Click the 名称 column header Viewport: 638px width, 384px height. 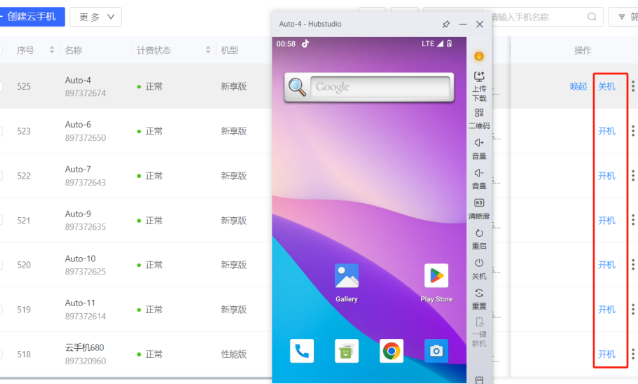pos(74,50)
